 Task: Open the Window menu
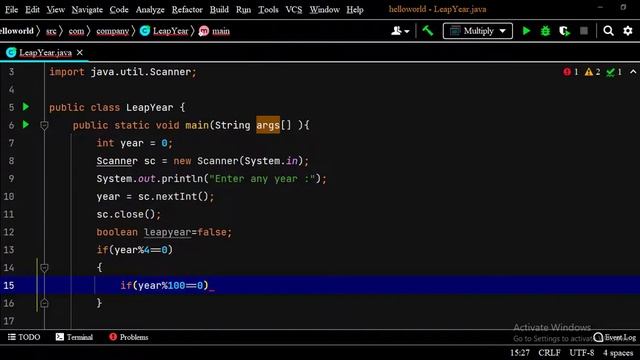coord(324,9)
